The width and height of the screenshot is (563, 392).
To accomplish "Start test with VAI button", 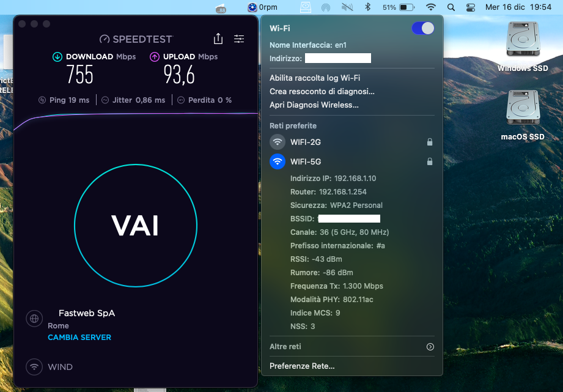I will point(136,226).
